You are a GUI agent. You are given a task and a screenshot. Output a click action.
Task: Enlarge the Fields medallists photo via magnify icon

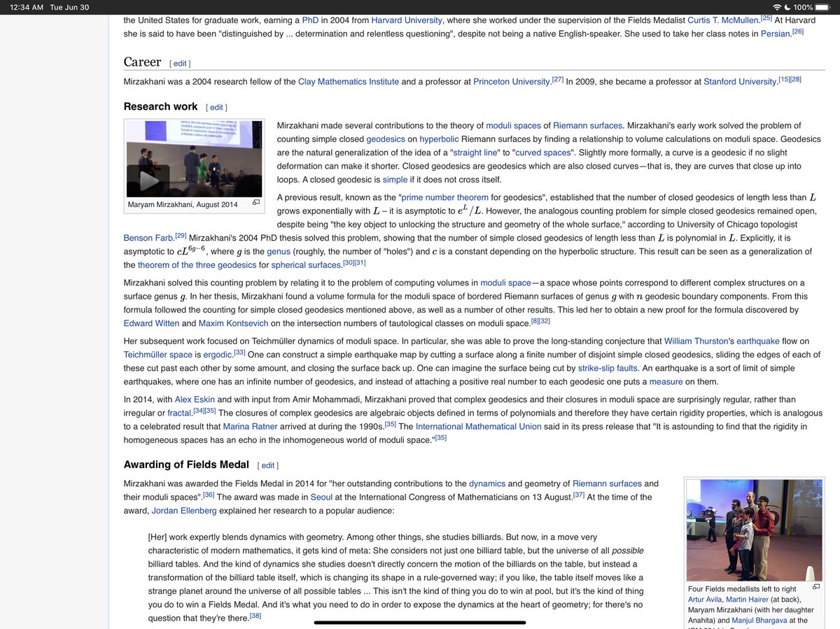coord(816,587)
